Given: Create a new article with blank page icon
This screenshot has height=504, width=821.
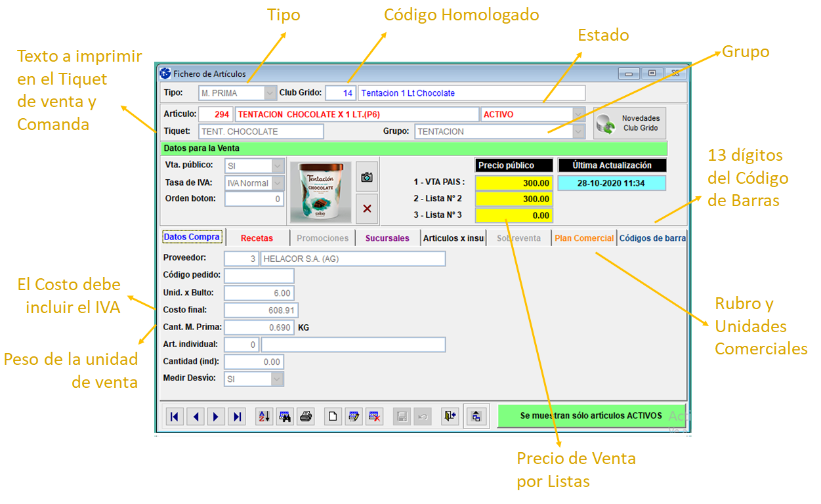Looking at the screenshot, I should pos(333,417).
